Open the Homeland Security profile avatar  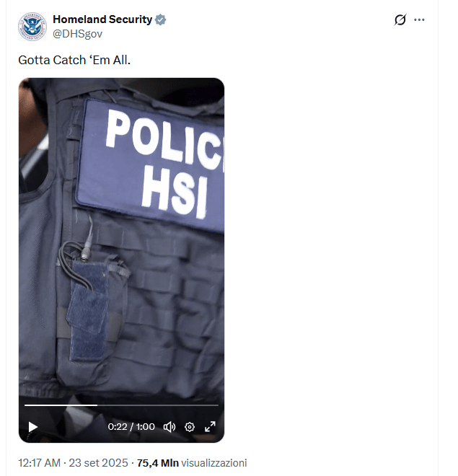[32, 27]
